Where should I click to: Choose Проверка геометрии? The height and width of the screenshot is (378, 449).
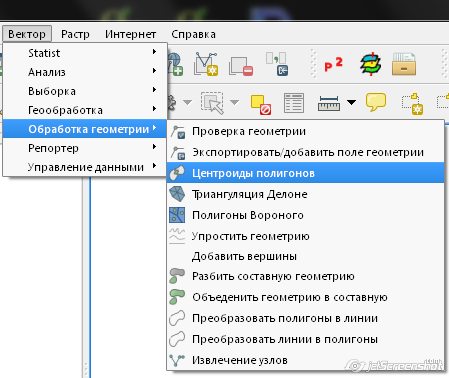click(305, 131)
